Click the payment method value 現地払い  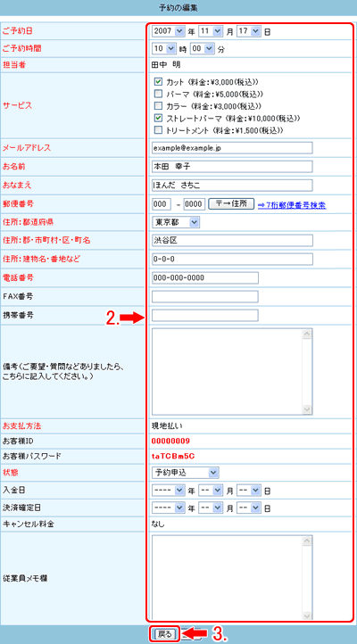(165, 425)
